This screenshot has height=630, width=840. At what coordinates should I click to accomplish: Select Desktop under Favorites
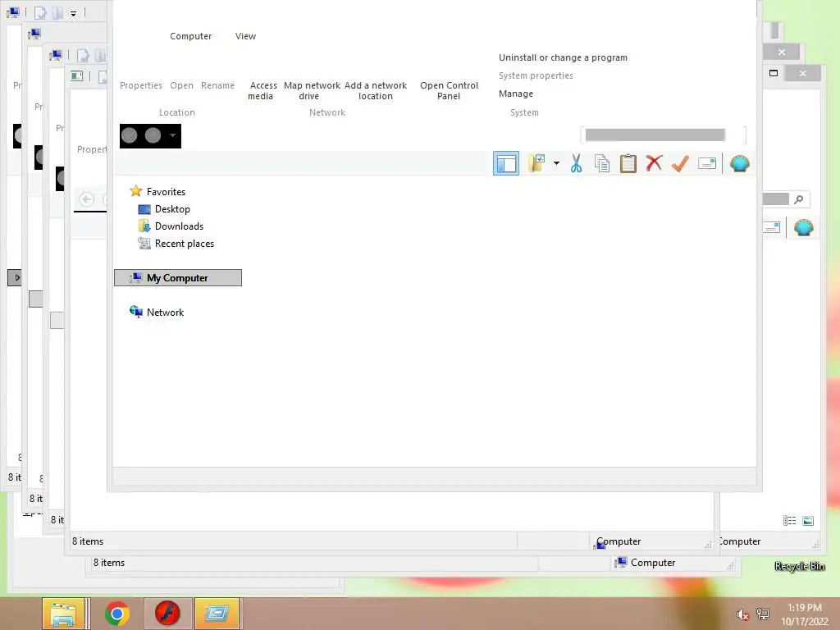[172, 209]
